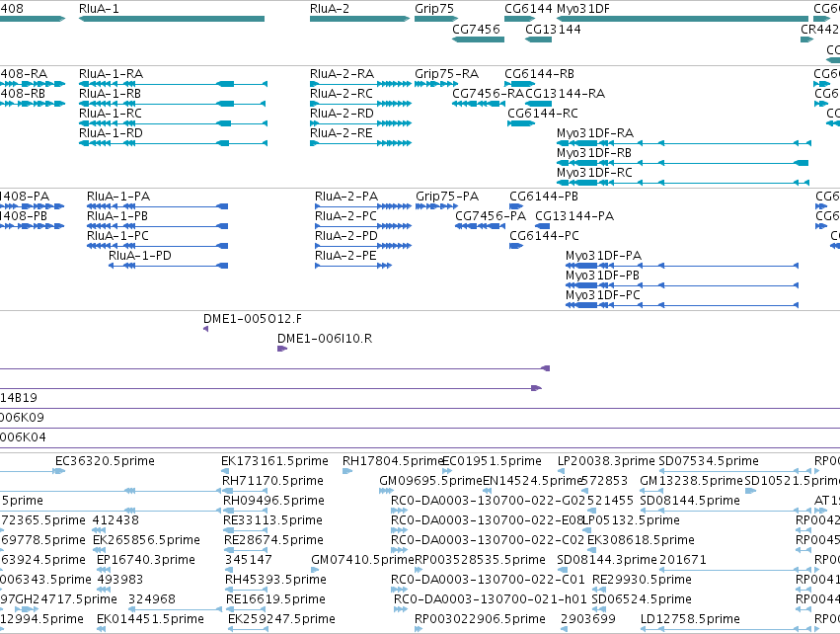
Task: Select transcript RluA-1-RC
Action: [111, 114]
